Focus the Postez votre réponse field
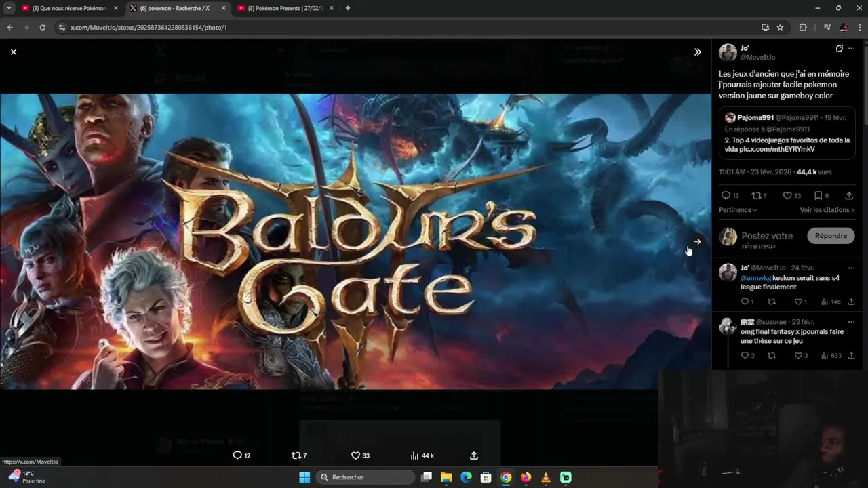This screenshot has width=868, height=488. coord(770,239)
